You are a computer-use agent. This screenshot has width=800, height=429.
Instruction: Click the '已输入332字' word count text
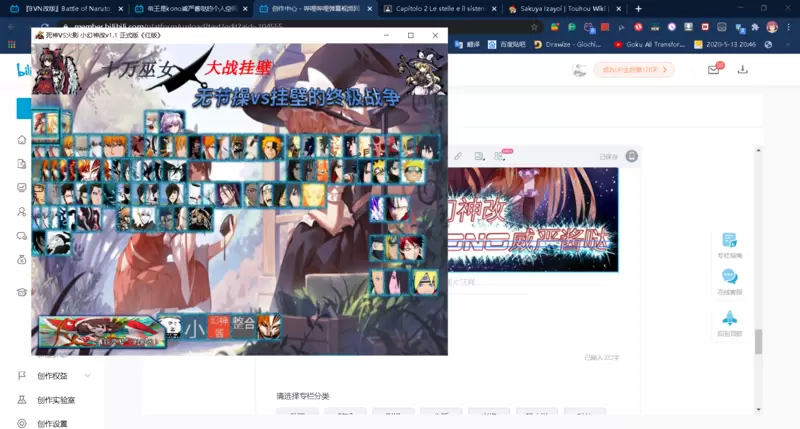(x=602, y=358)
